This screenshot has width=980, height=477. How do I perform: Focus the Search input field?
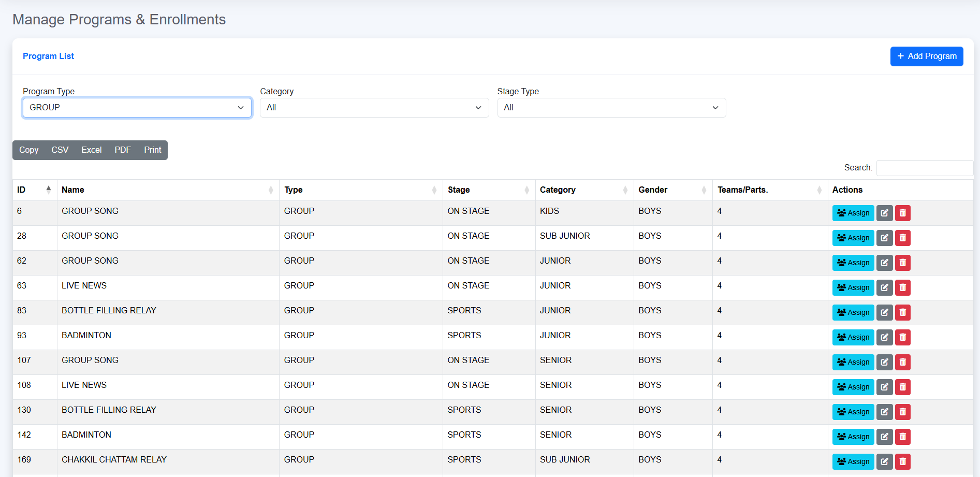click(x=924, y=168)
